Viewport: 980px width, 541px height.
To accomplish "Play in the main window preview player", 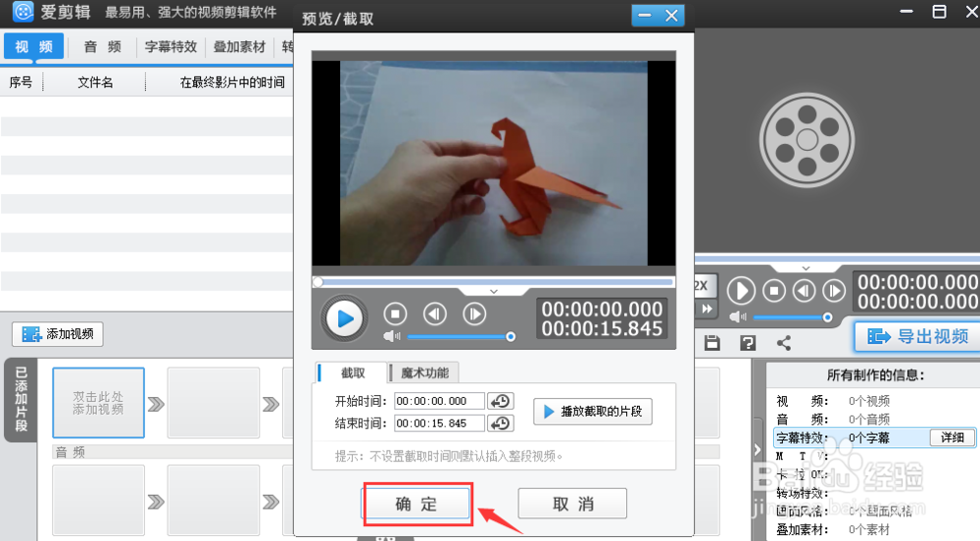I will [741, 291].
